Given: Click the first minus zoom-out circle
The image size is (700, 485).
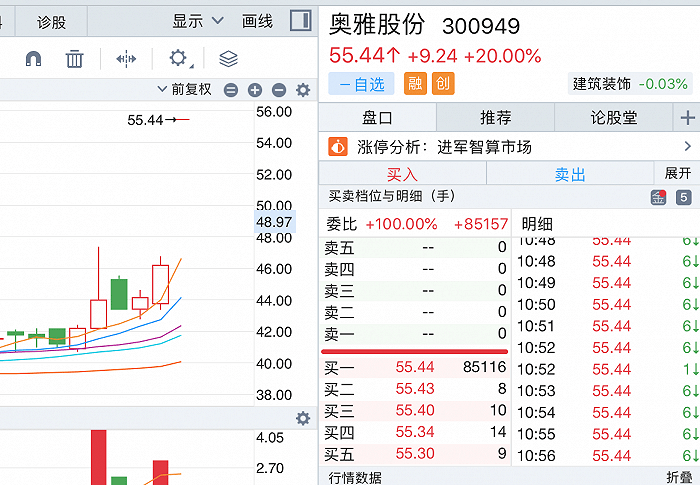Looking at the screenshot, I should point(231,90).
